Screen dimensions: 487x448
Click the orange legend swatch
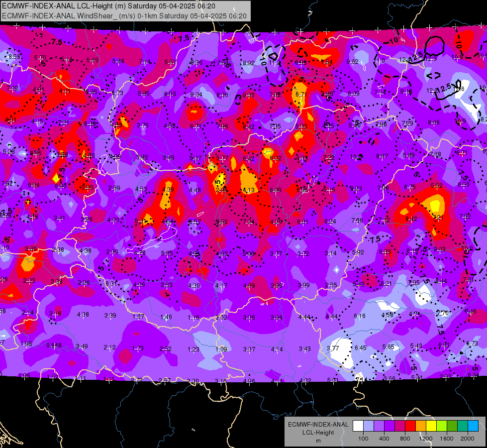(421, 426)
